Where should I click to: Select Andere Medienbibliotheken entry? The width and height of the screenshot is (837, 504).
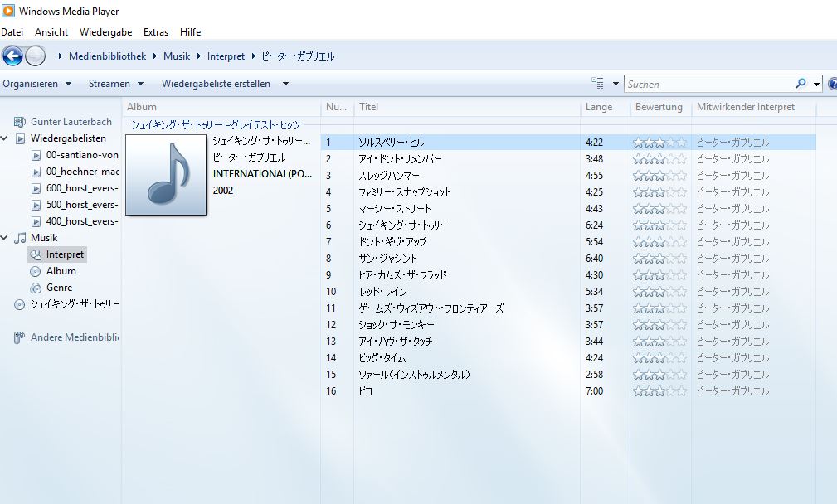pyautogui.click(x=75, y=337)
